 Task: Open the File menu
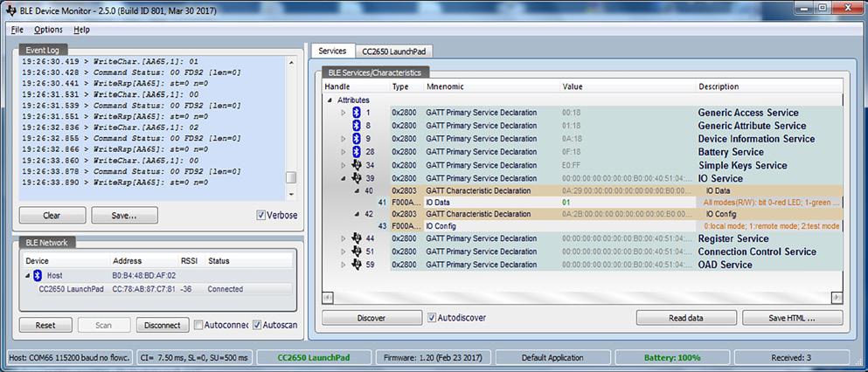pos(17,30)
